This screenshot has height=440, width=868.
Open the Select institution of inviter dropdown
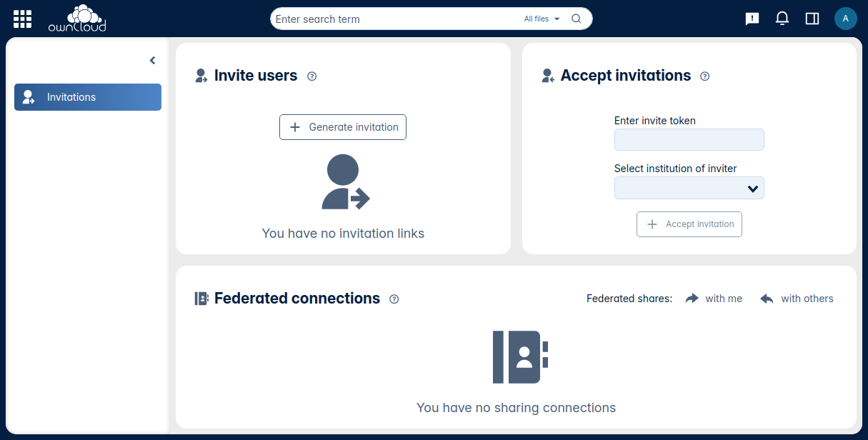click(x=689, y=188)
